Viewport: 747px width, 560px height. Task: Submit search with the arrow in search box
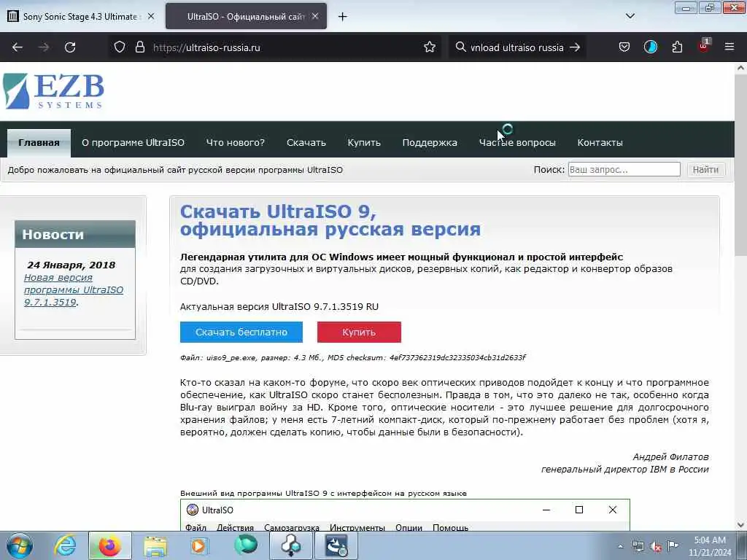pos(575,47)
